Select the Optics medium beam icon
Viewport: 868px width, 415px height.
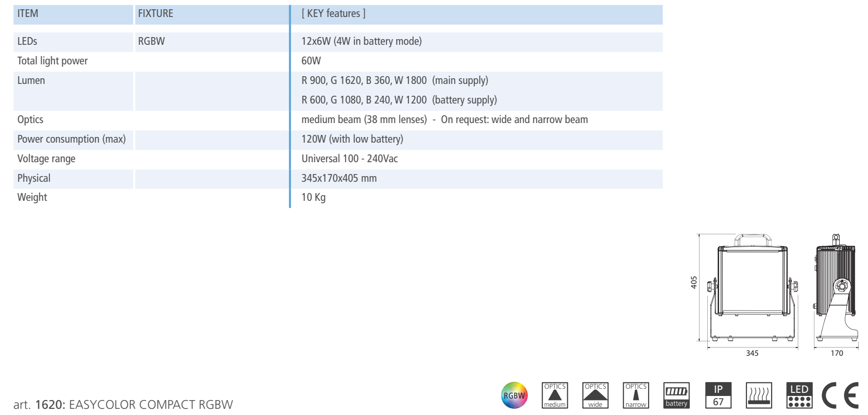point(555,395)
